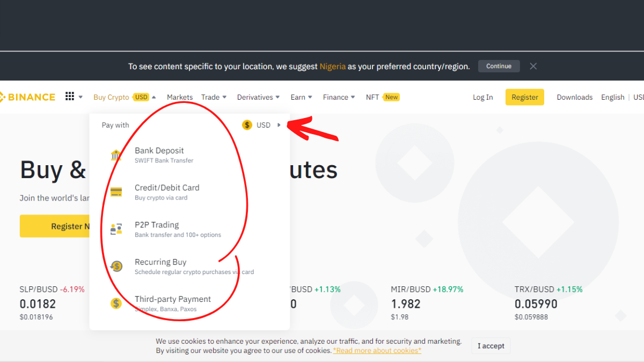Image resolution: width=644 pixels, height=362 pixels.
Task: Click the Third-party Payment dollar icon
Action: [x=116, y=304]
